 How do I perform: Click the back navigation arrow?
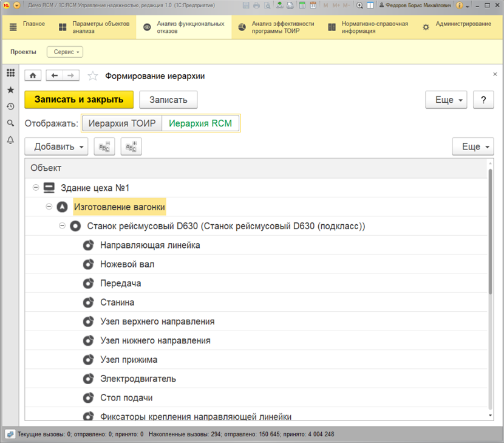55,76
